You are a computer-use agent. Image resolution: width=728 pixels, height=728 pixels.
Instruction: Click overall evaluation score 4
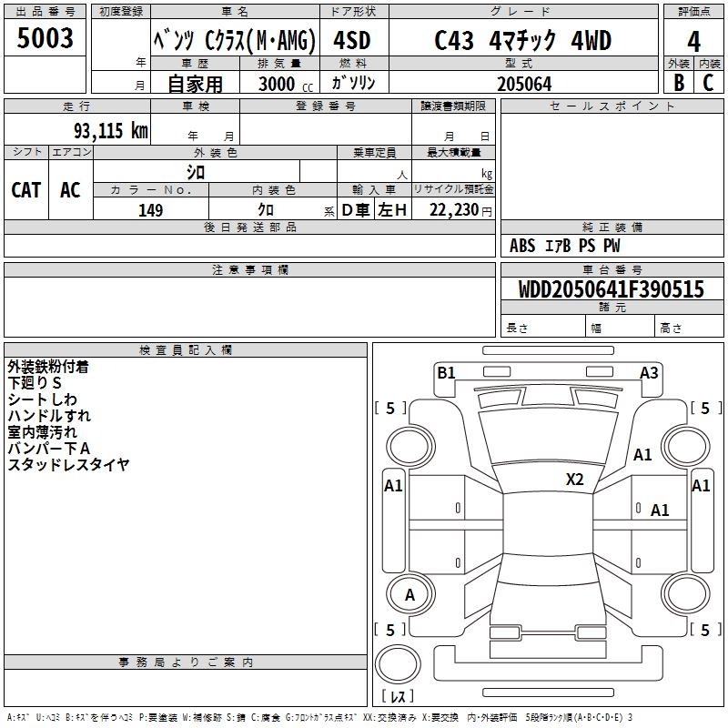click(x=693, y=42)
